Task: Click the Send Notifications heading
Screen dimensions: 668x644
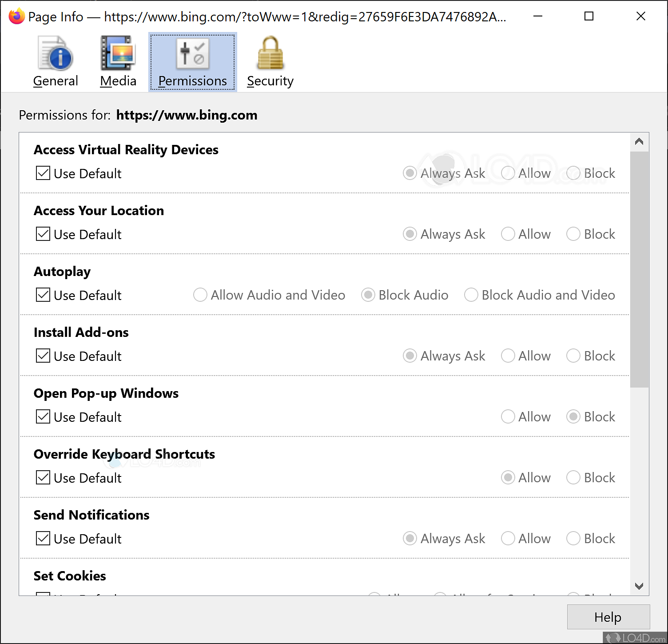Action: pos(91,515)
